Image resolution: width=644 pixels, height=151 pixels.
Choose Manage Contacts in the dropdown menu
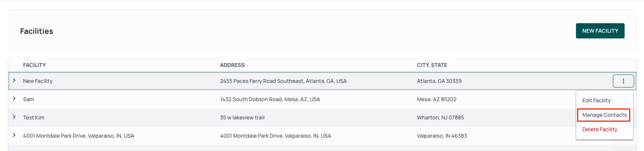[x=604, y=115]
